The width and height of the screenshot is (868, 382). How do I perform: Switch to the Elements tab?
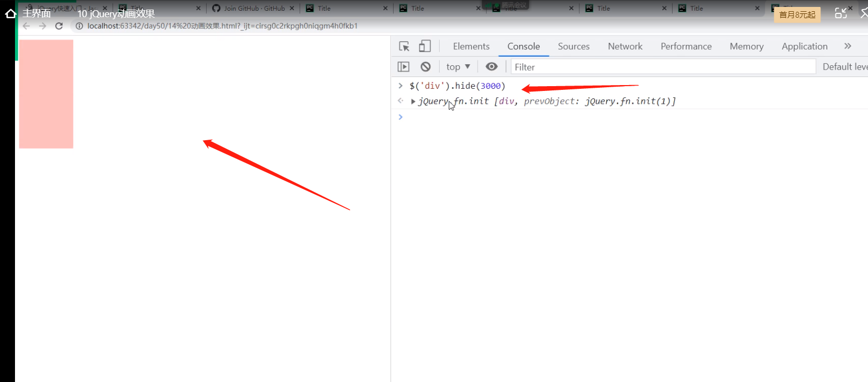coord(471,47)
